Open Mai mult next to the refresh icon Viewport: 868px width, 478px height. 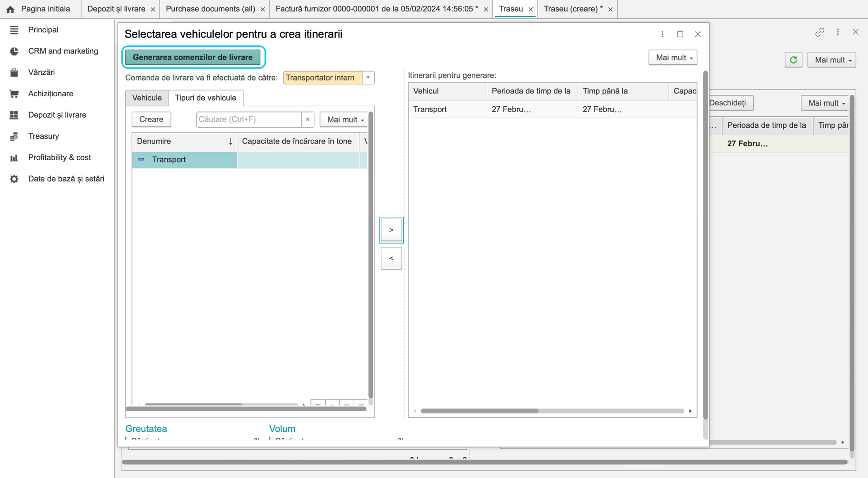pos(832,60)
